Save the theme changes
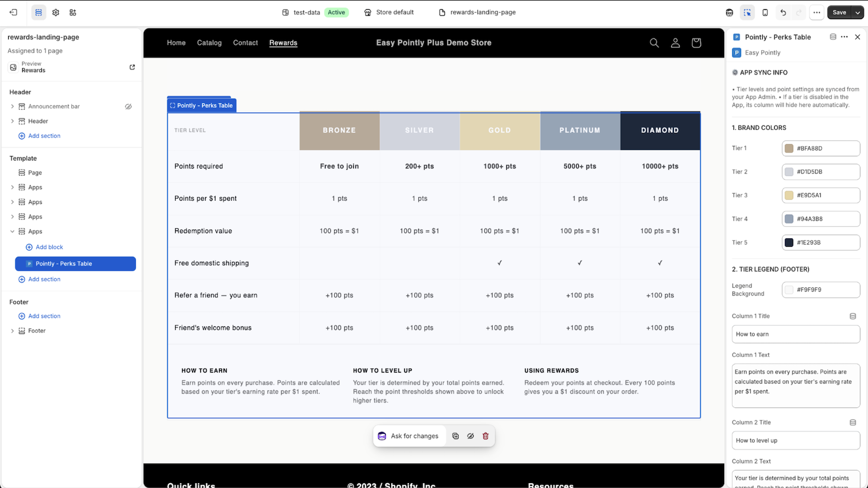 pyautogui.click(x=839, y=12)
